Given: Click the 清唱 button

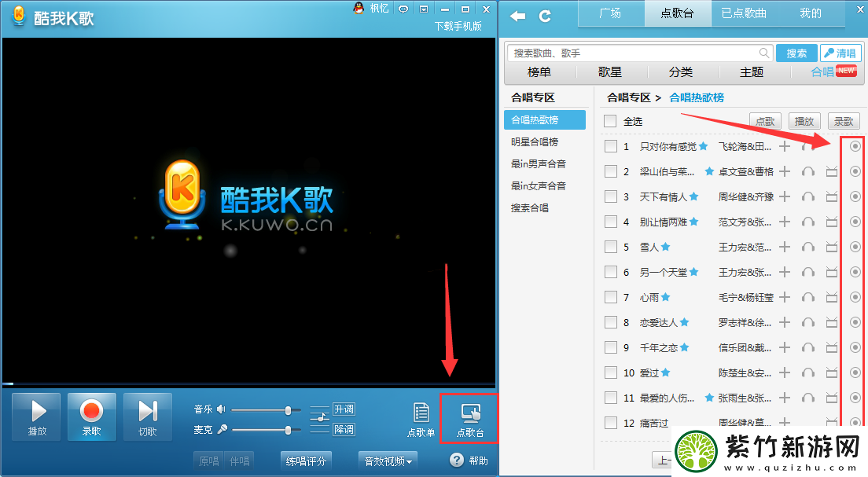Looking at the screenshot, I should (x=840, y=53).
